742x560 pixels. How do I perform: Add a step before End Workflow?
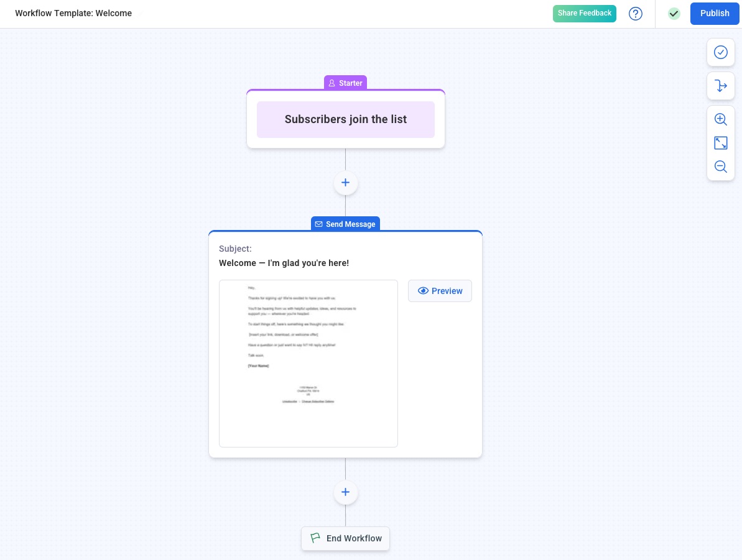(345, 492)
